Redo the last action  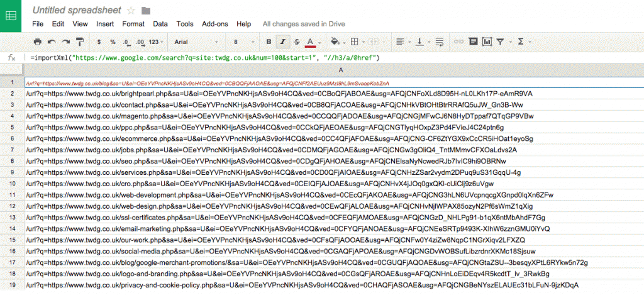click(x=65, y=42)
